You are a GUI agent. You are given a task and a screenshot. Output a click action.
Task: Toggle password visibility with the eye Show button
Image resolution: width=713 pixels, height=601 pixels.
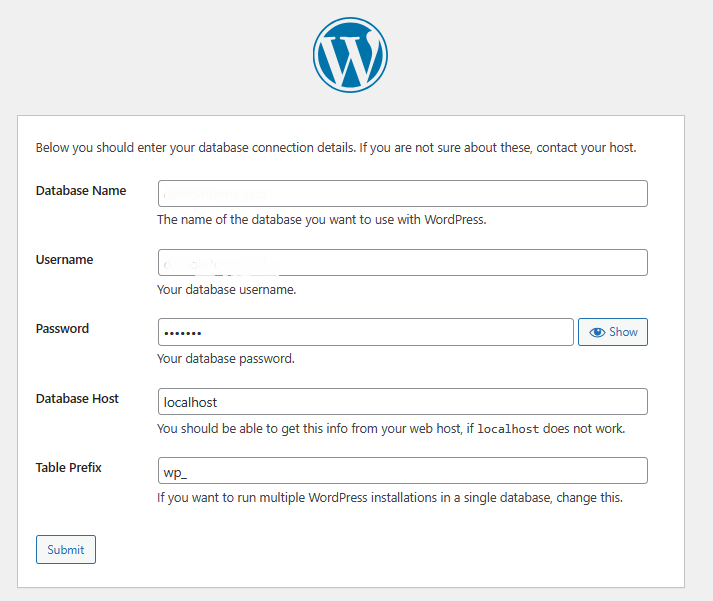point(613,332)
